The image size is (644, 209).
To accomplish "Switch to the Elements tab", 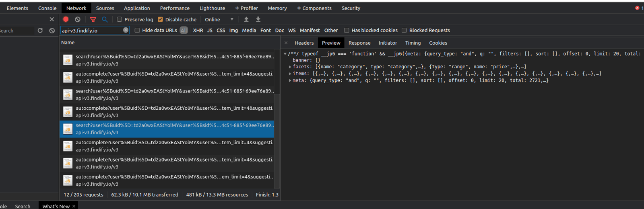I will pyautogui.click(x=17, y=8).
